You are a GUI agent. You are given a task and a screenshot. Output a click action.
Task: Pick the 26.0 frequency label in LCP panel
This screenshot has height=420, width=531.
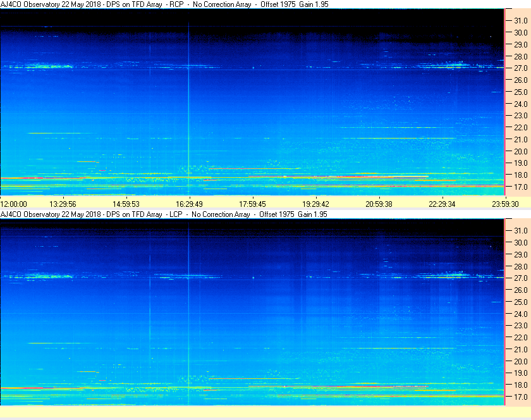point(521,290)
